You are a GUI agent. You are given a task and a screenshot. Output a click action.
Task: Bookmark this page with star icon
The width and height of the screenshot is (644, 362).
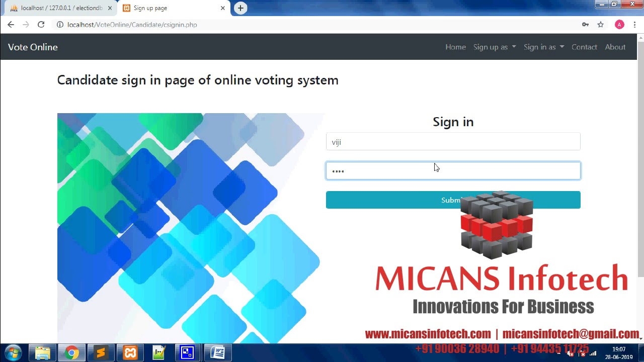coord(600,25)
